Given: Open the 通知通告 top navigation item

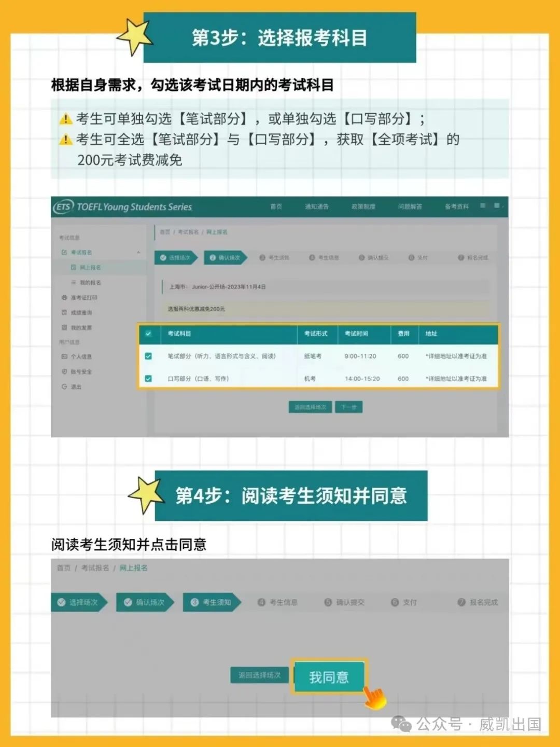Looking at the screenshot, I should [x=316, y=206].
